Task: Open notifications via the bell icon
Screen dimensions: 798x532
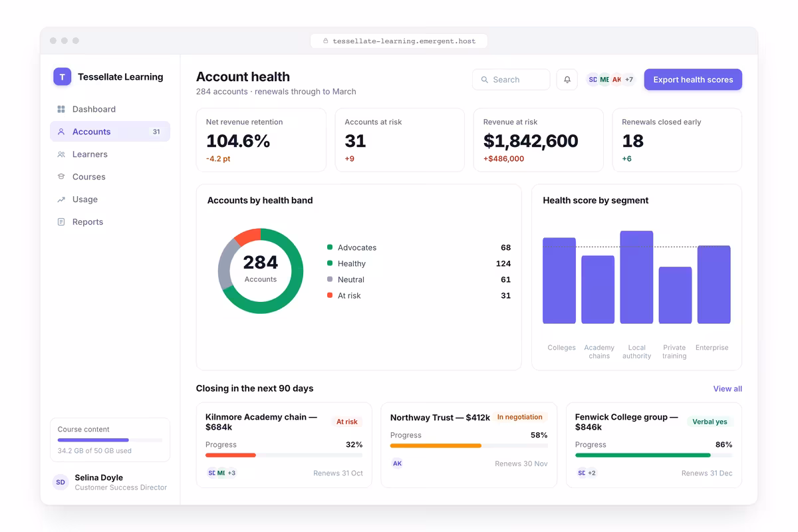Action: point(567,80)
